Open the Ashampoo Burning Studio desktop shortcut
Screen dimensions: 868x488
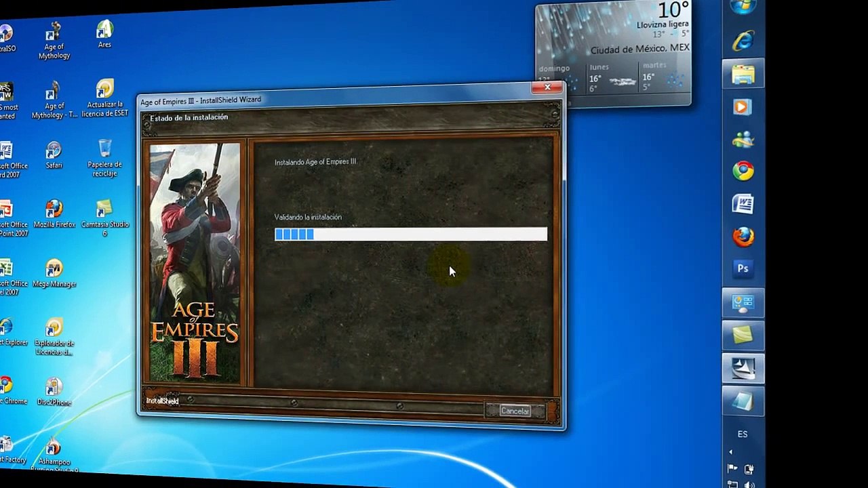[54, 455]
